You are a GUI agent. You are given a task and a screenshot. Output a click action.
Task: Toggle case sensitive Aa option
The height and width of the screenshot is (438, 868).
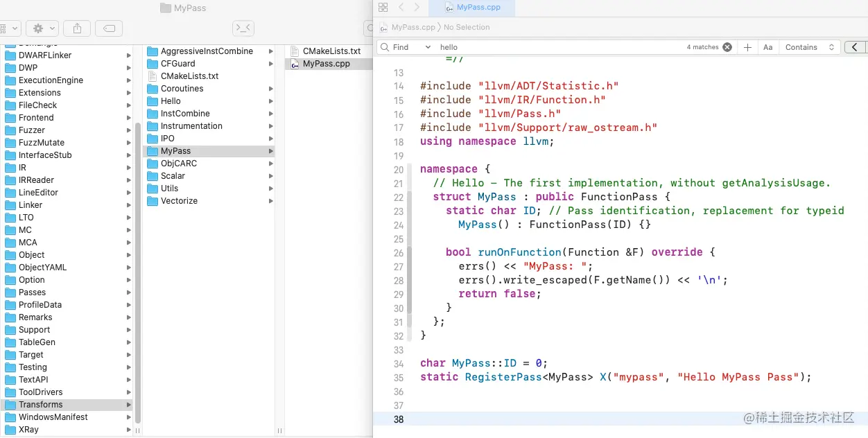pyautogui.click(x=767, y=47)
